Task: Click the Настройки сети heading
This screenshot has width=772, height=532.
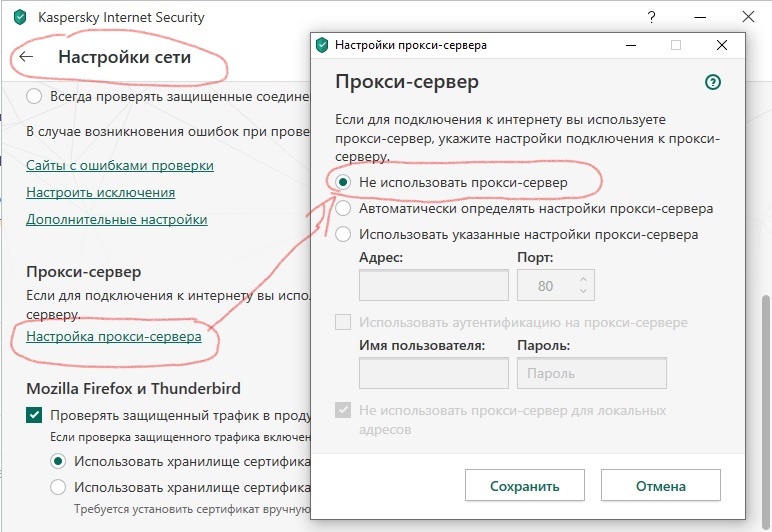Action: point(125,57)
